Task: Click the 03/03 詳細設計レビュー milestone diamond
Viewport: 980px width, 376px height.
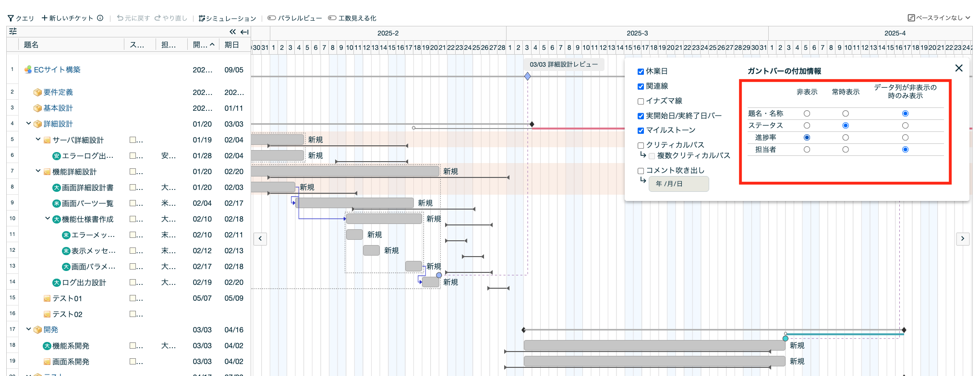Action: 527,76
